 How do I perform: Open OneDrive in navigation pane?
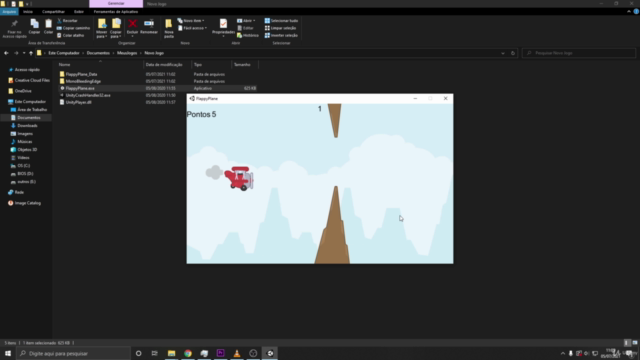(23, 91)
